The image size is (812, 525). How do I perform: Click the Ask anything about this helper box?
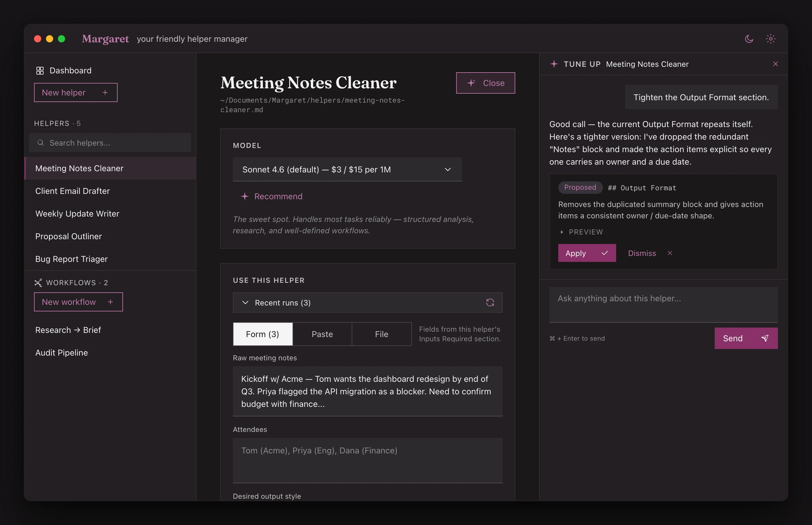[663, 305]
